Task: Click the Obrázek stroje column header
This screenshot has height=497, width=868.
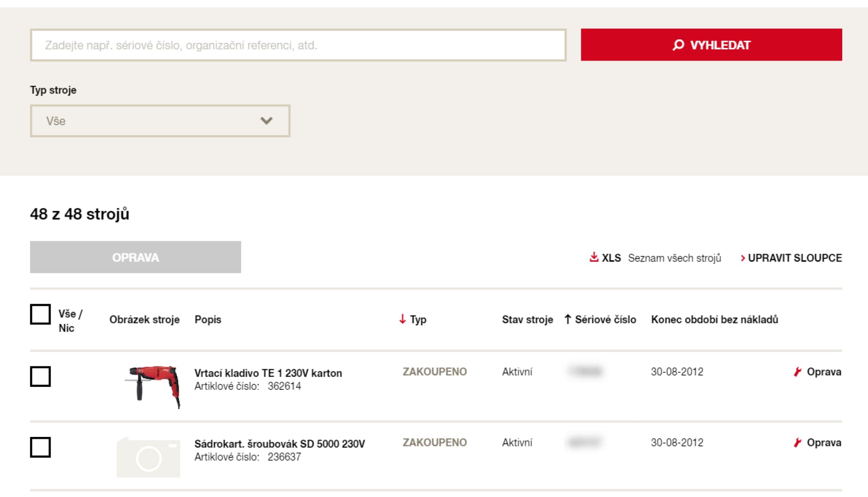Action: point(144,319)
